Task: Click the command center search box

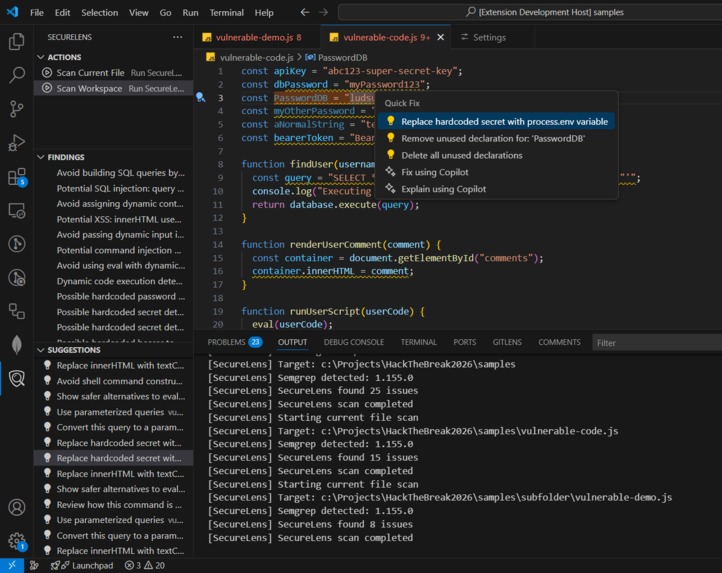Action: click(530, 12)
